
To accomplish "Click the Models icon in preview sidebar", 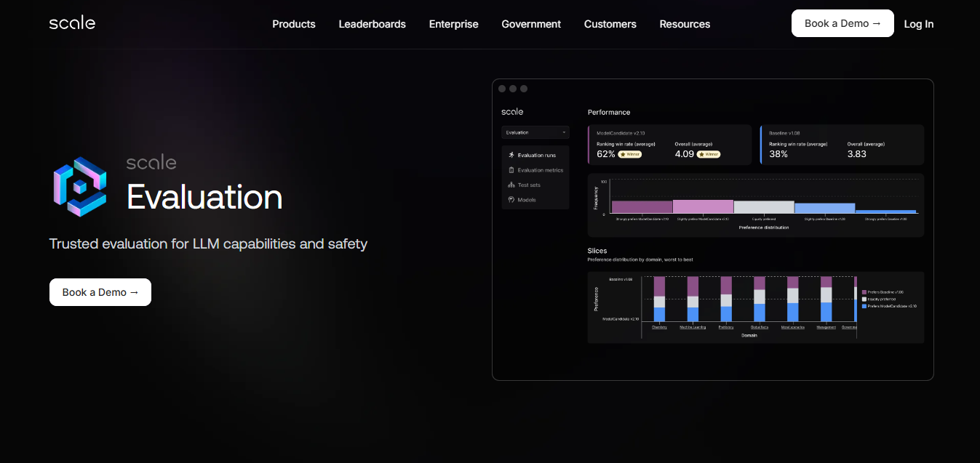I will [x=511, y=199].
